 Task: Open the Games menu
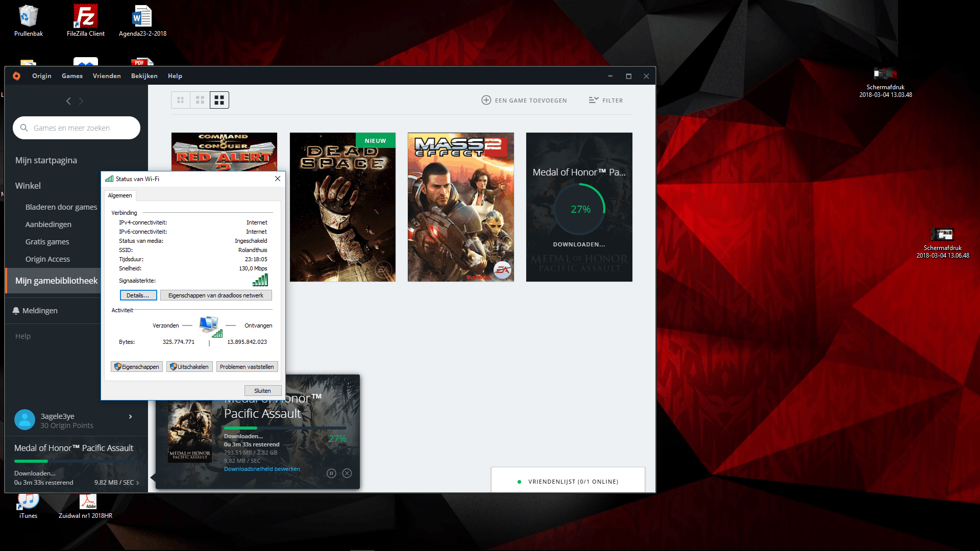click(72, 76)
